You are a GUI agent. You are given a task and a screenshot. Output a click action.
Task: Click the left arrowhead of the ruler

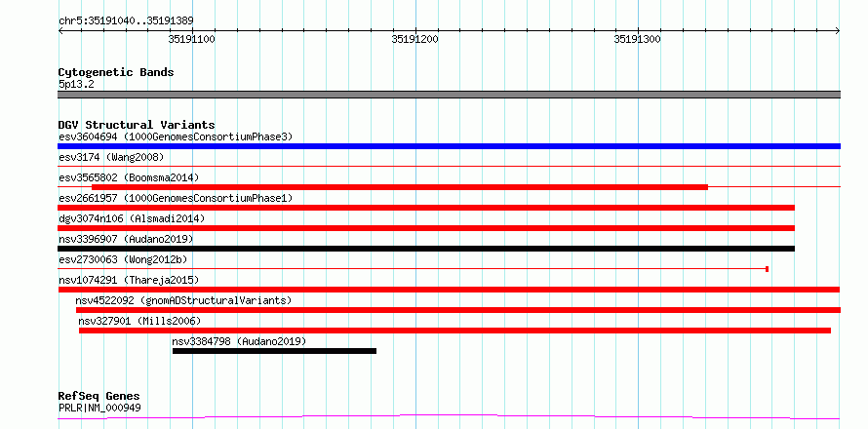[x=60, y=30]
